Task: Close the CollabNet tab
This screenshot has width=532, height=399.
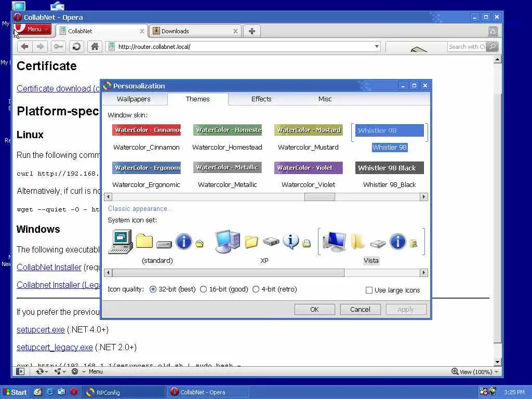Action: [142, 31]
